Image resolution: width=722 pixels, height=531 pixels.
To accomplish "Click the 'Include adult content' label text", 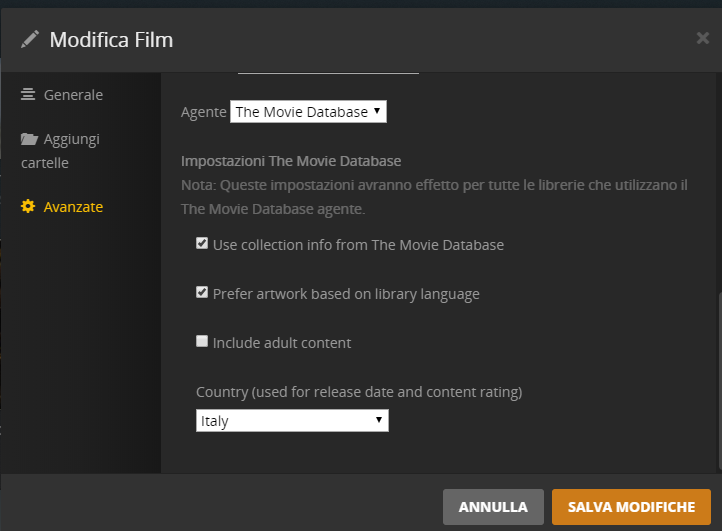I will pos(282,343).
